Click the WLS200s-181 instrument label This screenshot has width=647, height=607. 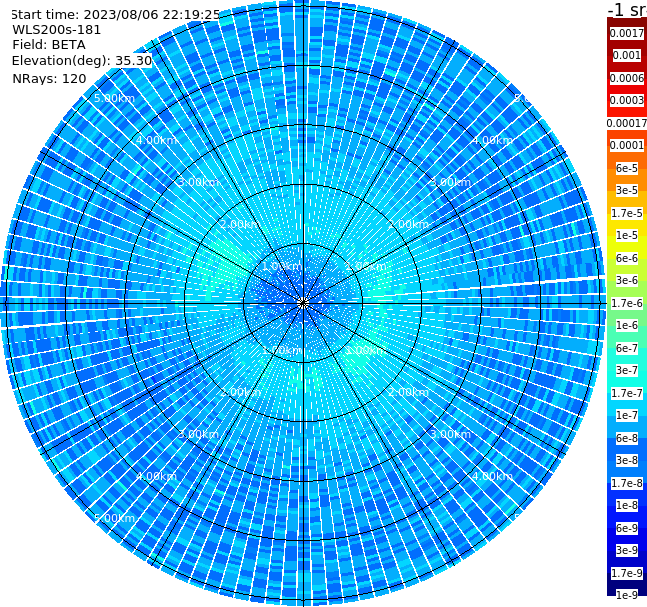coord(57,30)
